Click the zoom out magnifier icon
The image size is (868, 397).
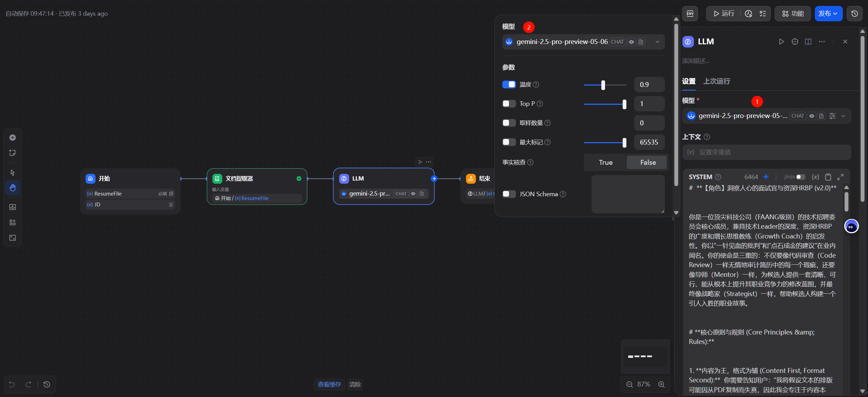pyautogui.click(x=630, y=384)
